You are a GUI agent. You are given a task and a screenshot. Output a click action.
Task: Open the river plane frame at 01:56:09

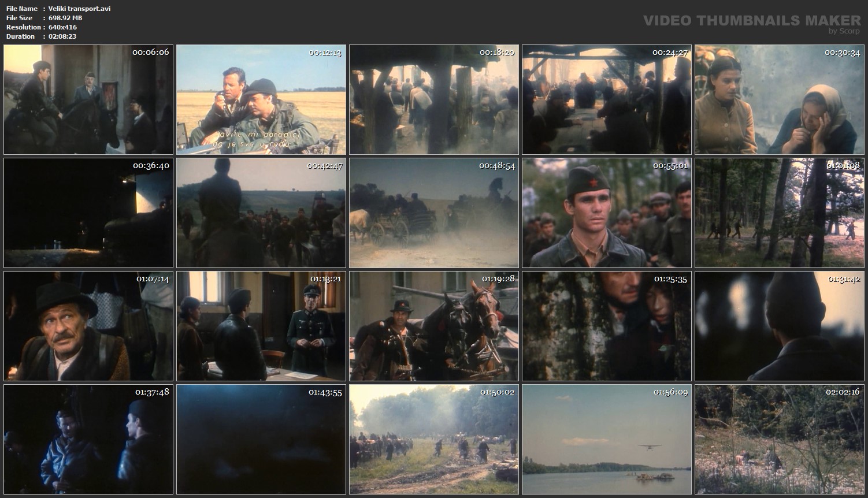click(x=607, y=439)
